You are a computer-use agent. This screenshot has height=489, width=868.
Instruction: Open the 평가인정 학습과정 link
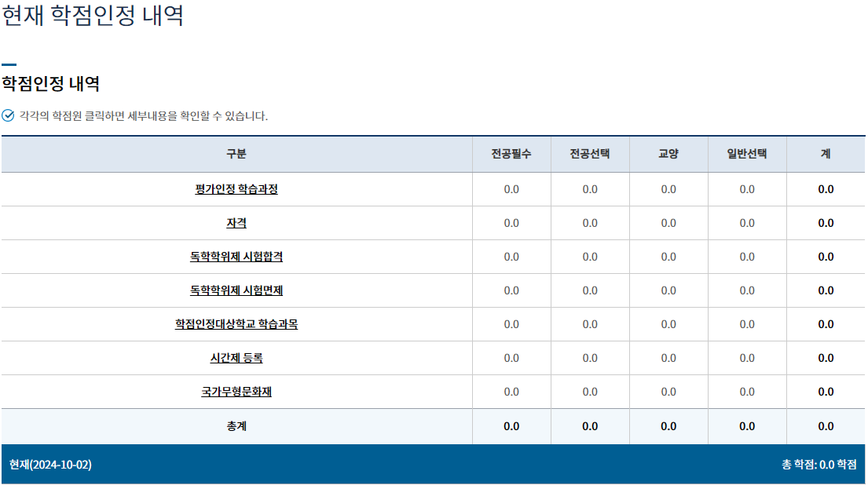236,189
